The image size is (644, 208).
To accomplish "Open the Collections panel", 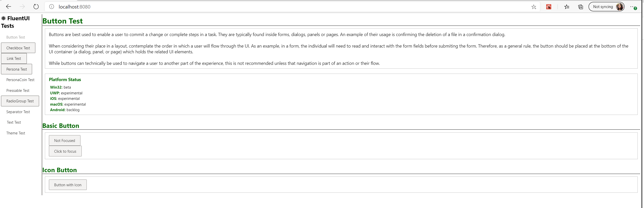I will tap(580, 7).
